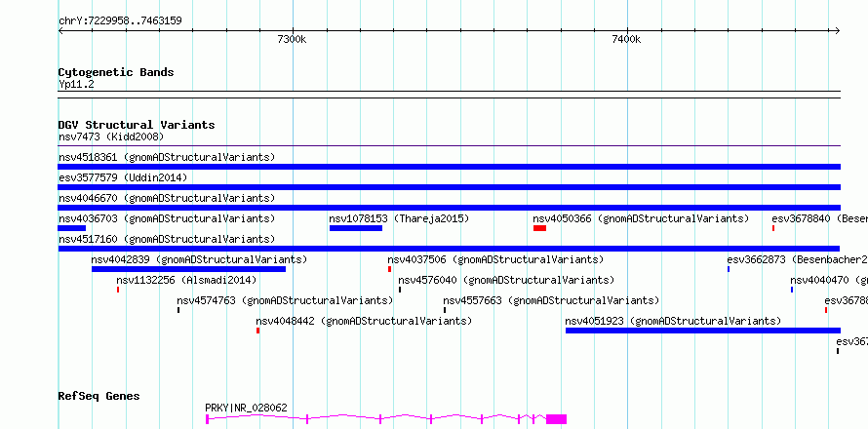Screen dimensions: 868x429
Task: Click the large magenta last exon of PRKY
Action: pos(556,419)
